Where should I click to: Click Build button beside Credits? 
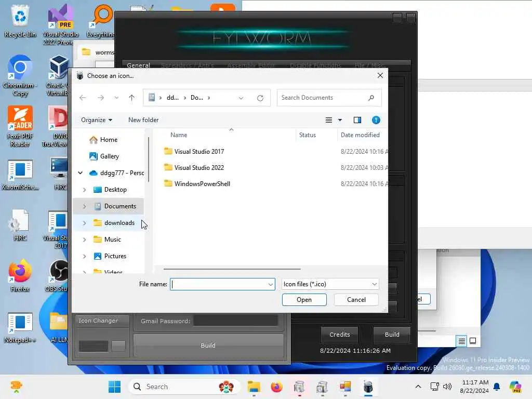coord(392,335)
